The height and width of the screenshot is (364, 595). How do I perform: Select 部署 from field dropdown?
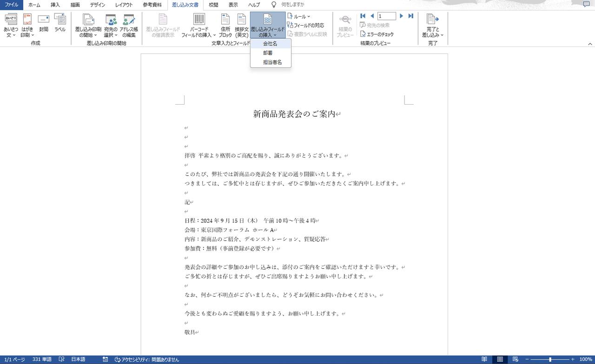coord(271,53)
